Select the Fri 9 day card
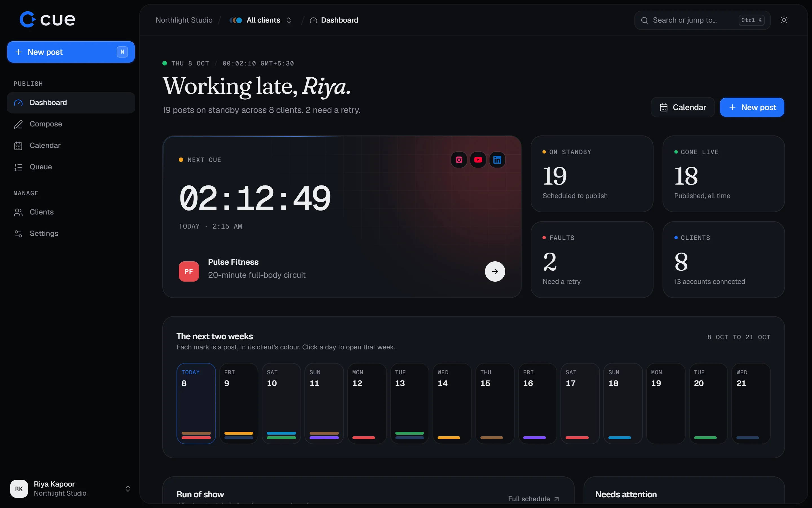 coord(239,403)
